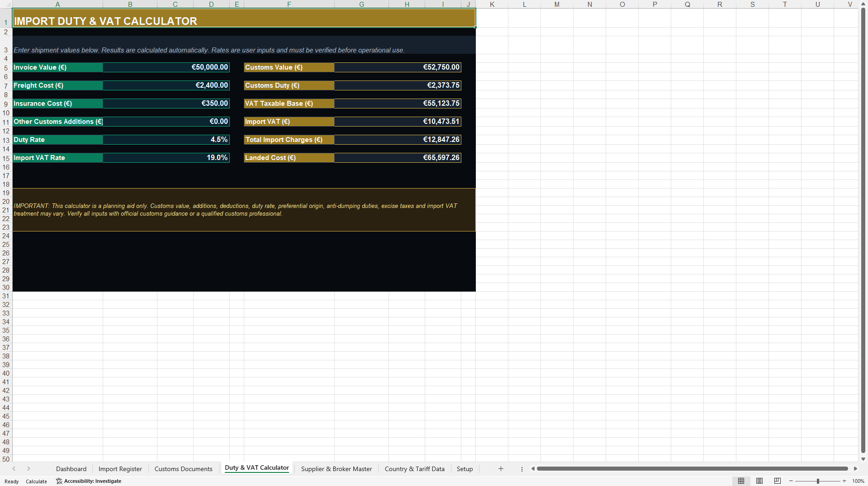Click the Import VAT Rate label cell
This screenshot has height=486, width=868.
tap(58, 158)
